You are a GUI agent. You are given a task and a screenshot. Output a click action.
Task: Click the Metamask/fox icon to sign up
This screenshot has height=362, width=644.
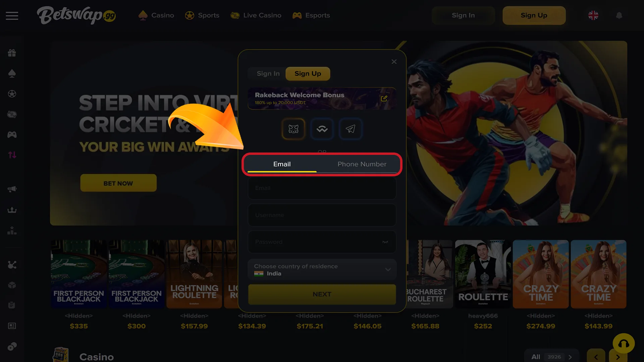(x=293, y=129)
